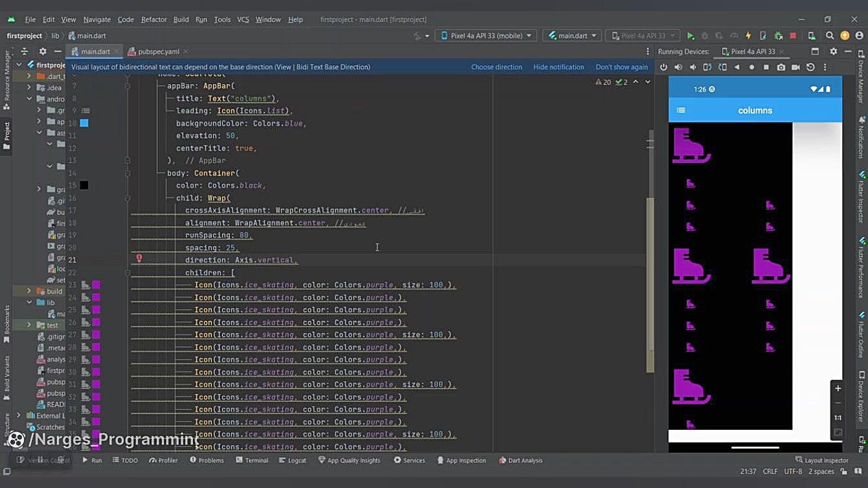Open the Build menu

[181, 19]
